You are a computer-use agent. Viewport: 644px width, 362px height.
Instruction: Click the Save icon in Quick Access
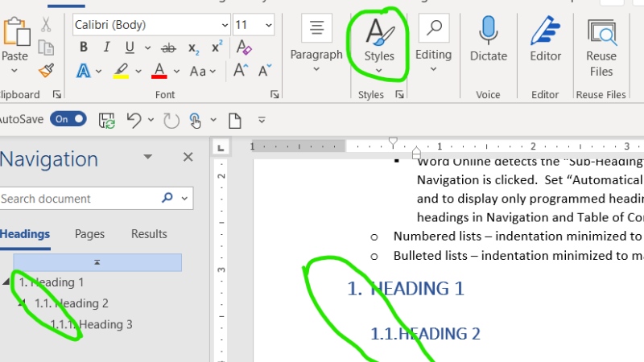pyautogui.click(x=107, y=121)
